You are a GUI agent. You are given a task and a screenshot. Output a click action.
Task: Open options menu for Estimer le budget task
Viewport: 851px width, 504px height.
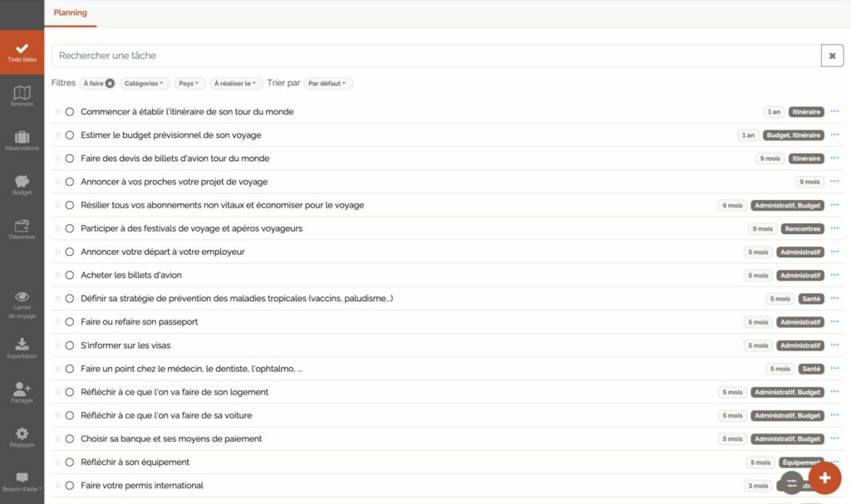pyautogui.click(x=834, y=135)
